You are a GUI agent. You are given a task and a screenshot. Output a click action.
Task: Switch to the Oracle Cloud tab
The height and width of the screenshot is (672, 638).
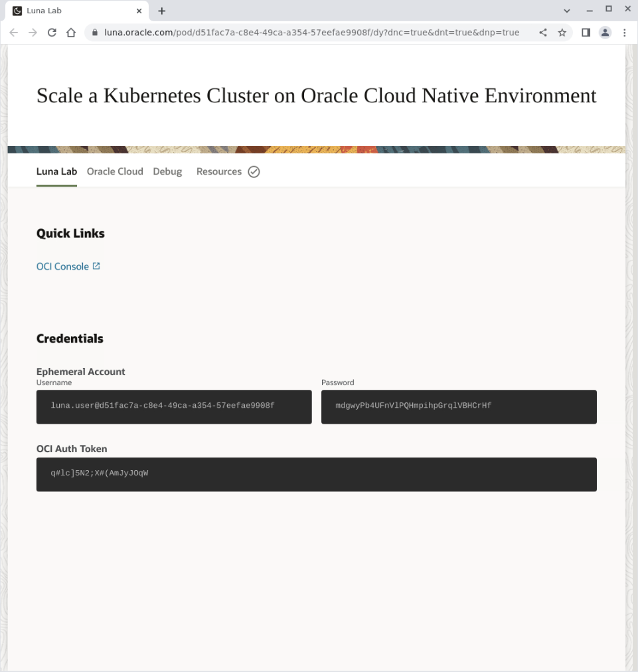point(115,171)
